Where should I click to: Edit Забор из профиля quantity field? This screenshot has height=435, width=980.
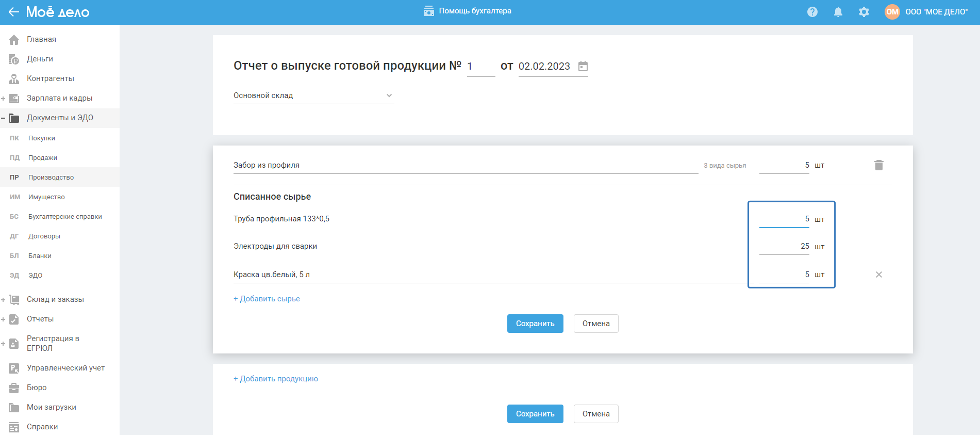784,165
